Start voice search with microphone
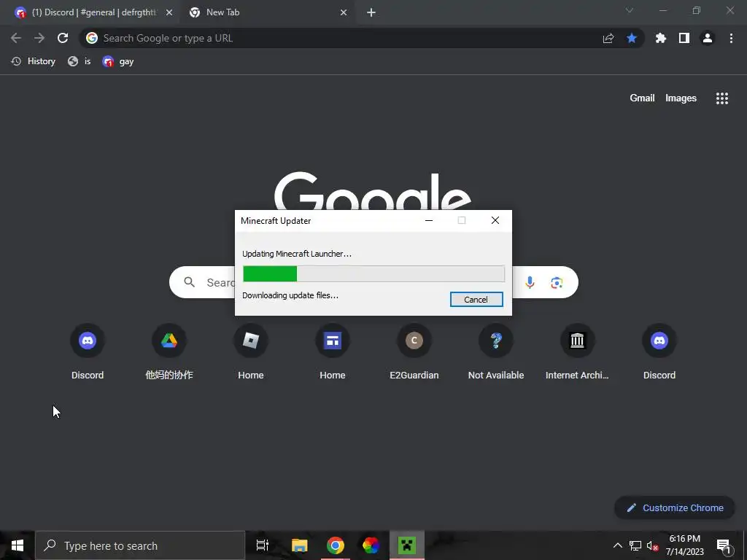Screen dimensions: 747x560 pos(530,282)
